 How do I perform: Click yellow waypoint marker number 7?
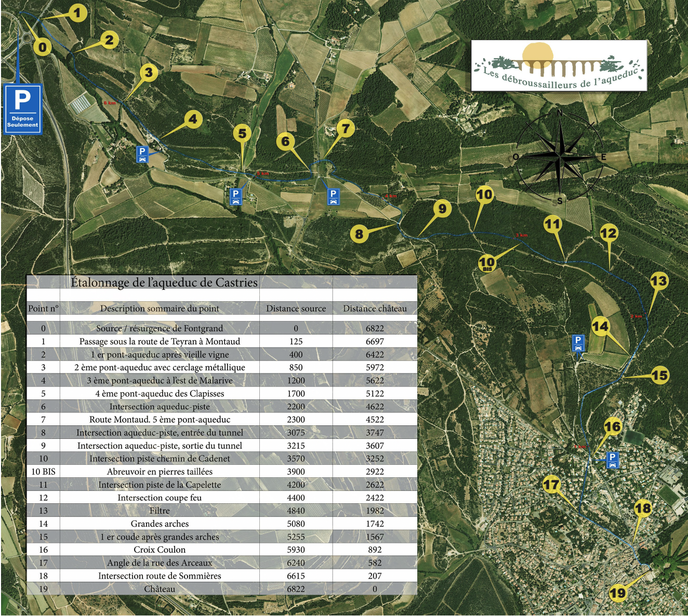[346, 128]
